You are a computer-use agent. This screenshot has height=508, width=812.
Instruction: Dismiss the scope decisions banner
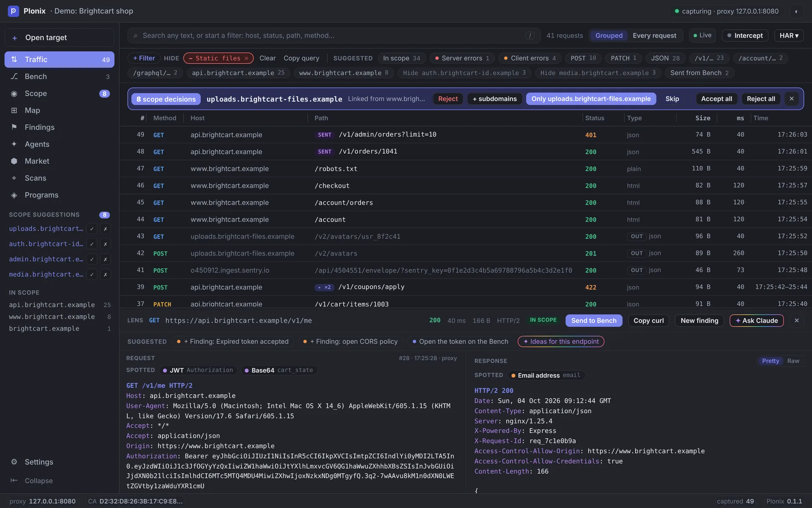point(791,99)
